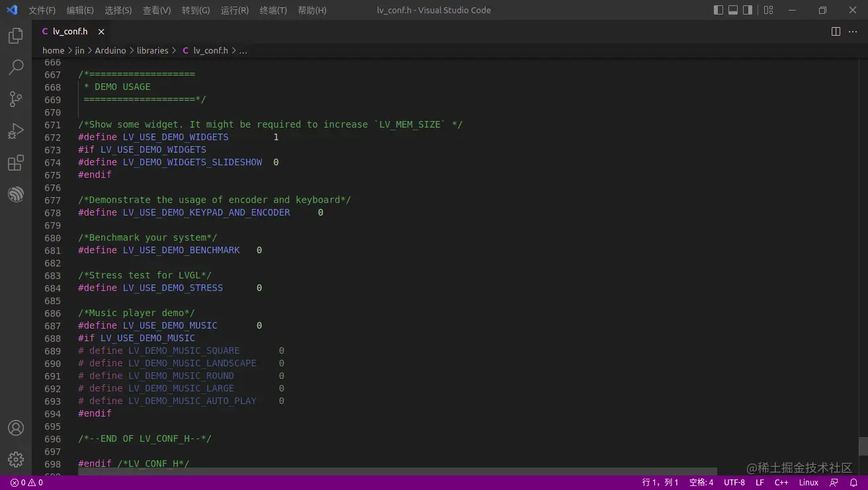Viewport: 868px width, 490px height.
Task: Open the 运行(R) menu
Action: (235, 11)
